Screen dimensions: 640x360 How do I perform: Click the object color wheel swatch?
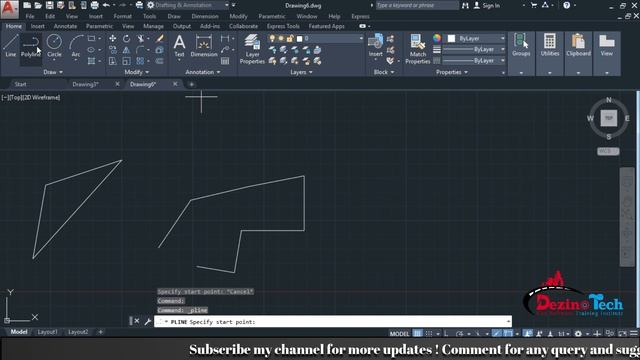(437, 38)
